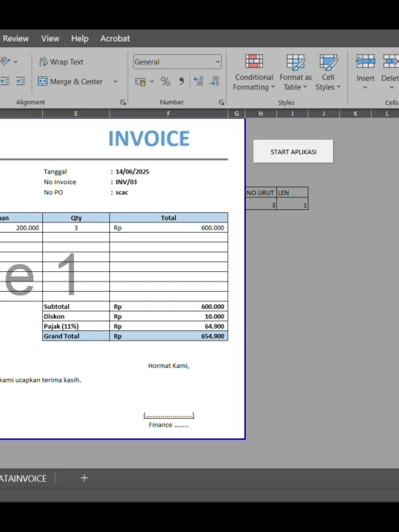
Task: Select the Grand Total value cell 654.900
Action: tap(168, 336)
